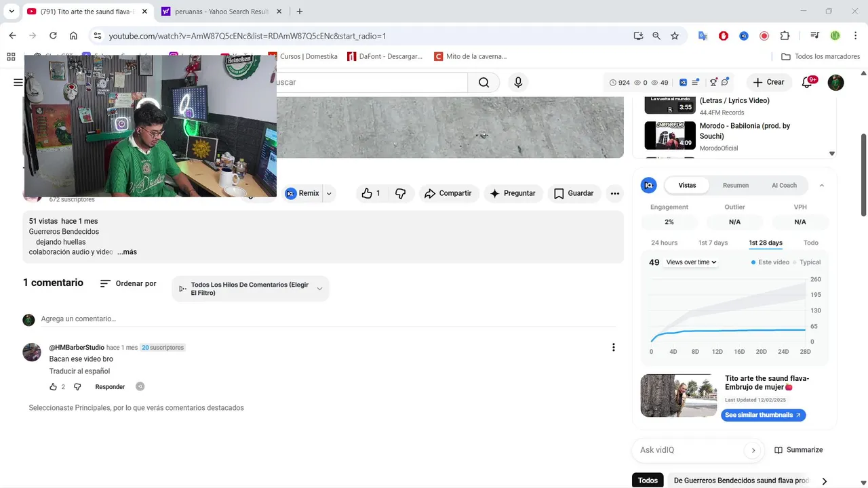Open the media control music icon
This screenshot has height=488, width=868.
814,36
